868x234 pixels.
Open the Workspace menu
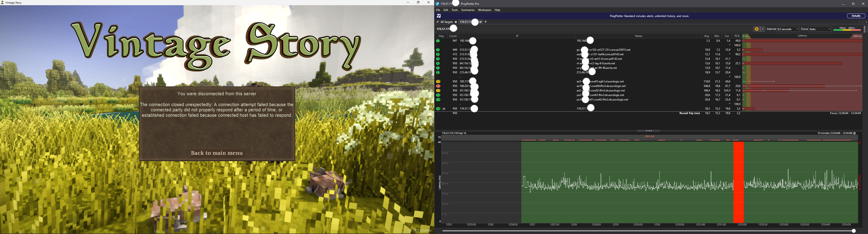pos(484,10)
